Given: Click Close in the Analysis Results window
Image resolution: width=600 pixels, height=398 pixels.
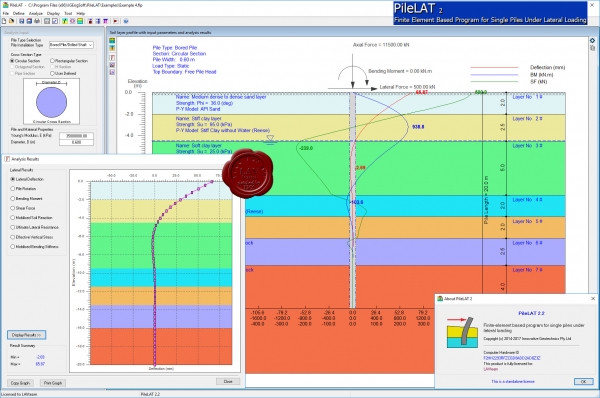Looking at the screenshot, I should tap(228, 382).
